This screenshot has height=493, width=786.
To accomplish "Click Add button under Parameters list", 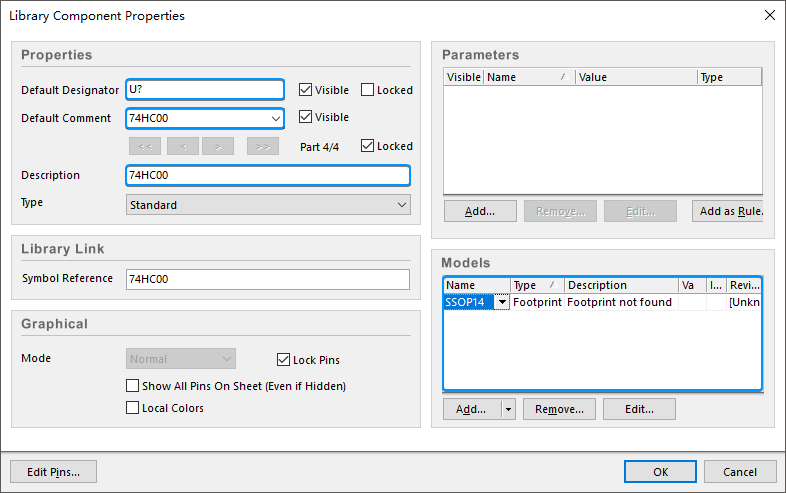I will pyautogui.click(x=480, y=211).
